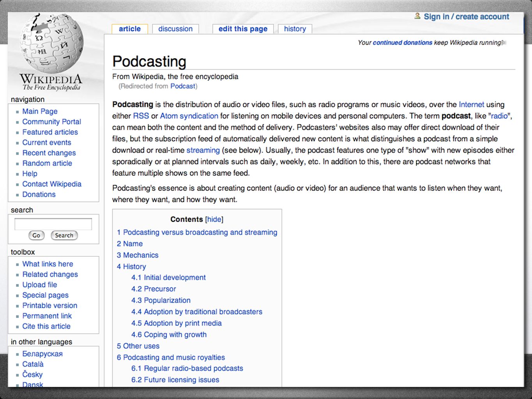Jump to 4.2 Precursor

(x=154, y=289)
